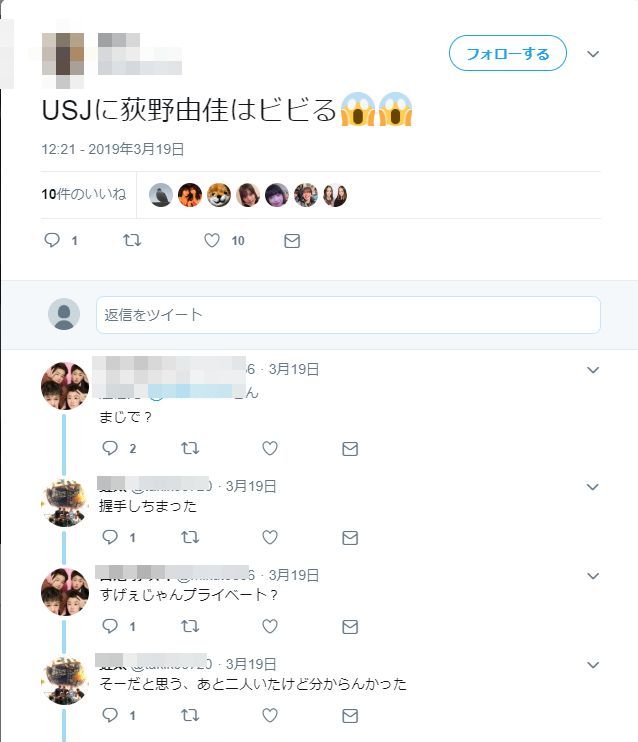The width and height of the screenshot is (638, 742).
Task: Click the フォローする follow button
Action: pos(507,53)
